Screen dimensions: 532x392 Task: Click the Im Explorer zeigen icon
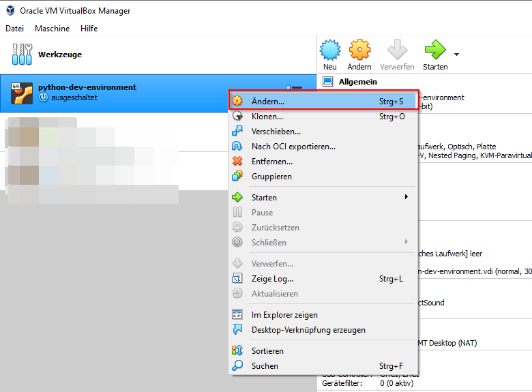click(237, 314)
